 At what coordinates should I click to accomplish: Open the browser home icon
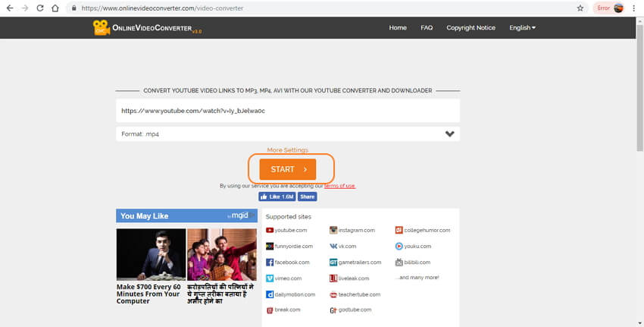[55, 8]
